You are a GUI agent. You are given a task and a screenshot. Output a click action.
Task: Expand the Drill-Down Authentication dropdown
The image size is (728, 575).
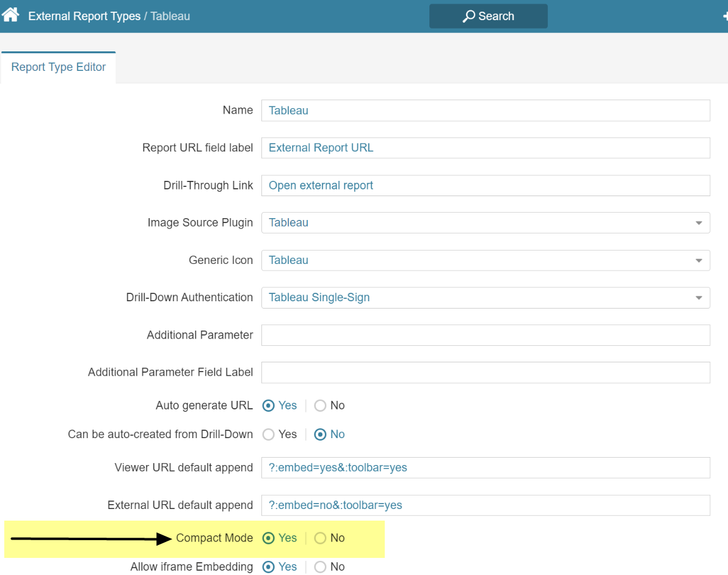pyautogui.click(x=700, y=298)
